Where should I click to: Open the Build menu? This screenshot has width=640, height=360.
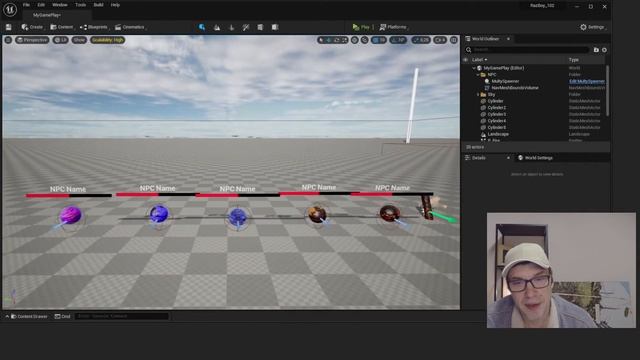[98, 5]
